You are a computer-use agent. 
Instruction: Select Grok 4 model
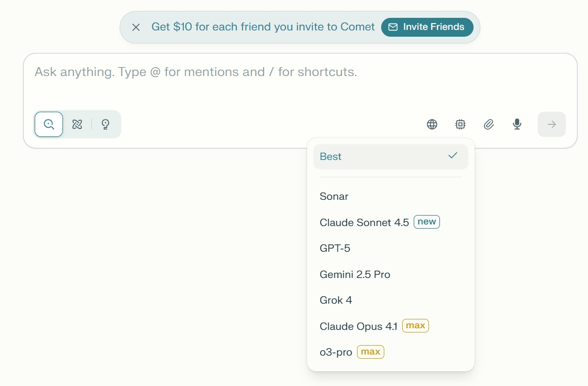(x=336, y=300)
